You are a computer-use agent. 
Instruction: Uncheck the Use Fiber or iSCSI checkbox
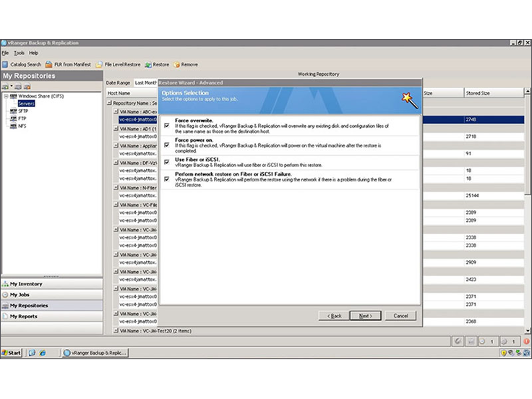pyautogui.click(x=166, y=162)
